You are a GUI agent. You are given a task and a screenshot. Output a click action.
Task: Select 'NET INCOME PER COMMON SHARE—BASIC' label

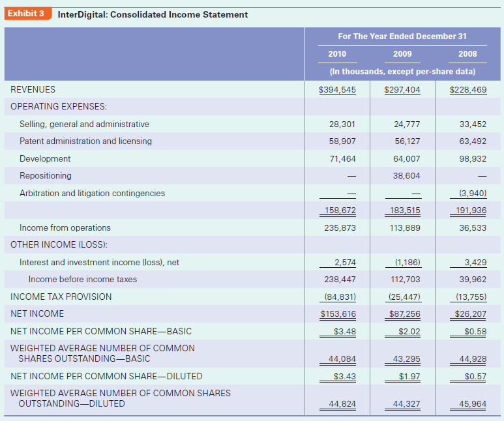pyautogui.click(x=101, y=331)
